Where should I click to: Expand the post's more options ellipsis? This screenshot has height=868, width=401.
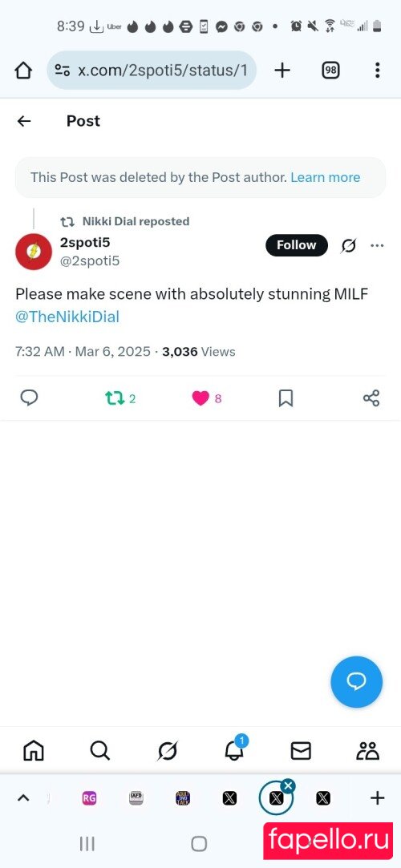pos(377,245)
